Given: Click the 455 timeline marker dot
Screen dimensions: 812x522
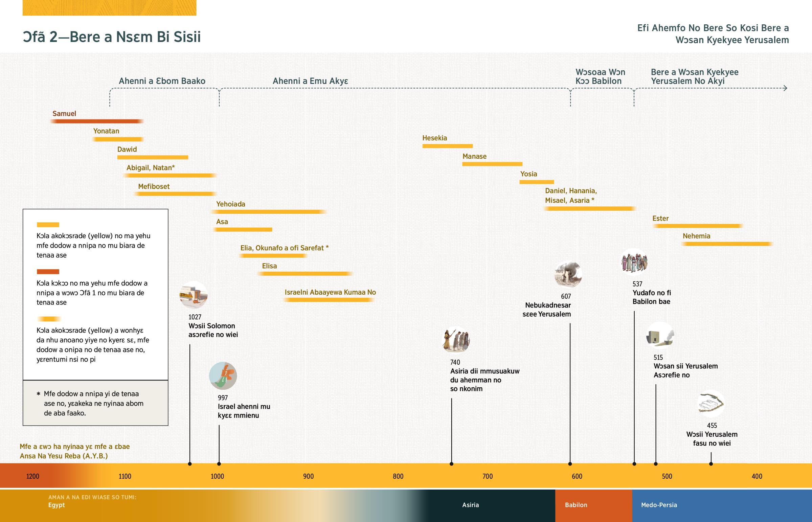Looking at the screenshot, I should coord(711,464).
